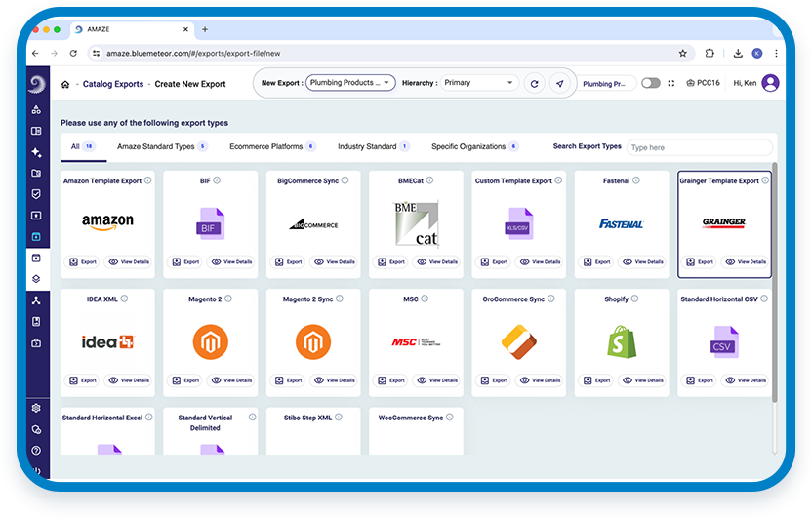Open the New Export Plumbing Products dropdown
This screenshot has height=518, width=812.
[350, 83]
